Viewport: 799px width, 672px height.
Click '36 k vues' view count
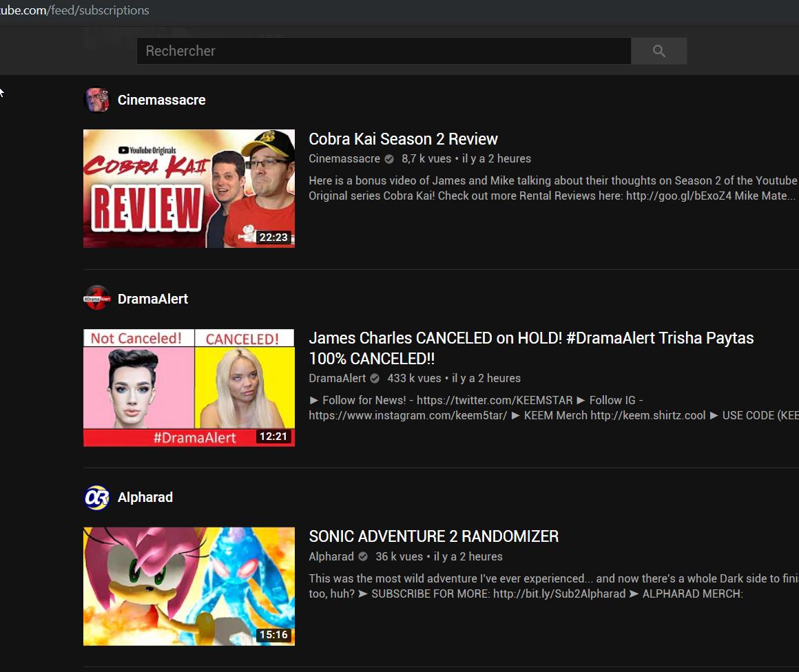399,556
